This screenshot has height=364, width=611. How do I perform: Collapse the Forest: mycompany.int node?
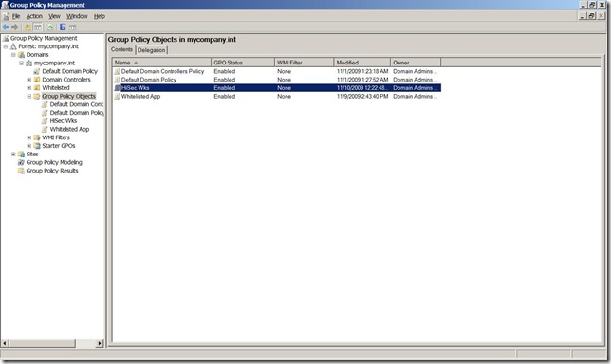(6, 46)
